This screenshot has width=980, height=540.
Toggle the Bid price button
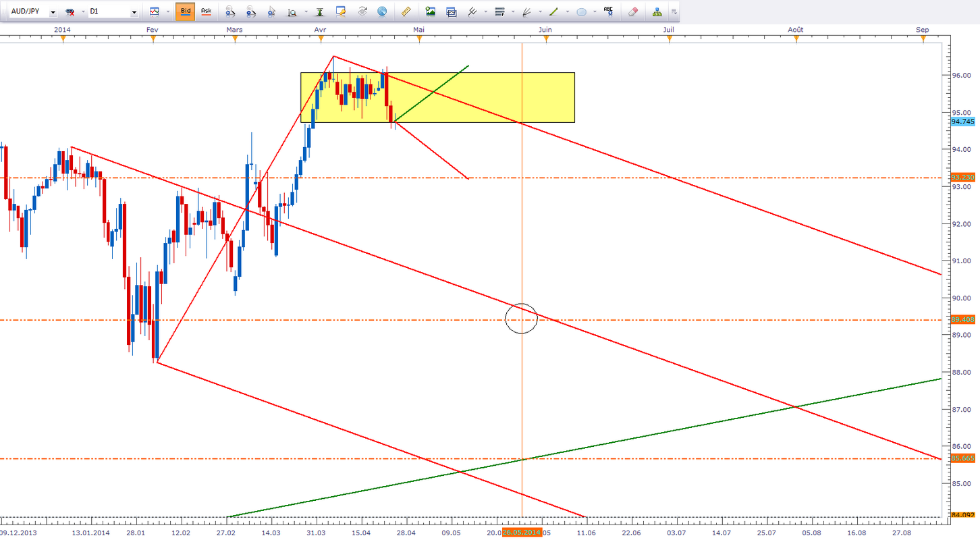(186, 11)
